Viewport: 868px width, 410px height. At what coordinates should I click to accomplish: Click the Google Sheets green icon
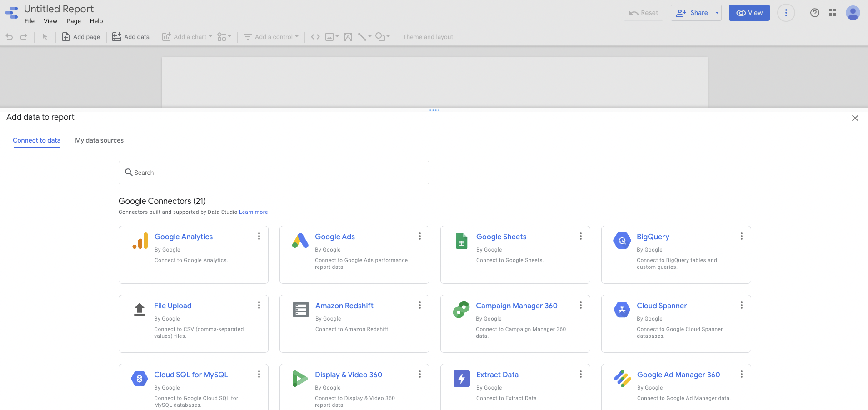click(x=462, y=241)
